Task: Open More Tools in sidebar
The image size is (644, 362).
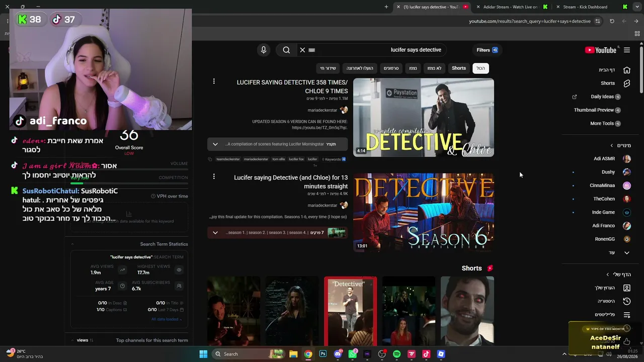Action: tap(606, 124)
